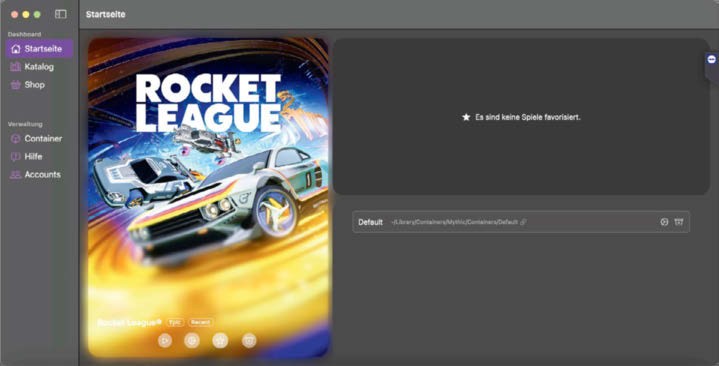Viewport: 719px width, 366px height.
Task: Click the favorites star icon in empty panel
Action: (x=466, y=117)
